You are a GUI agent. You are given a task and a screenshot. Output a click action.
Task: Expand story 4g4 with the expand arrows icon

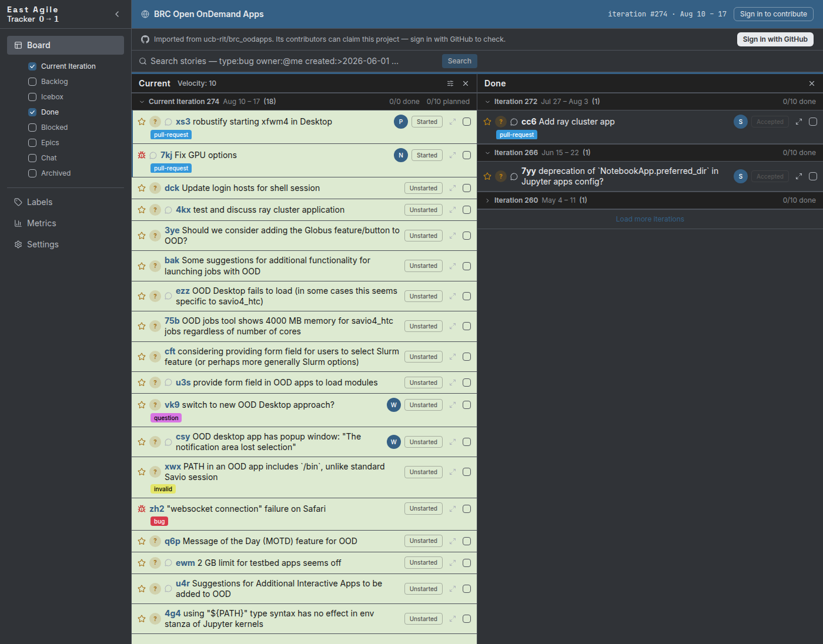[x=453, y=619]
